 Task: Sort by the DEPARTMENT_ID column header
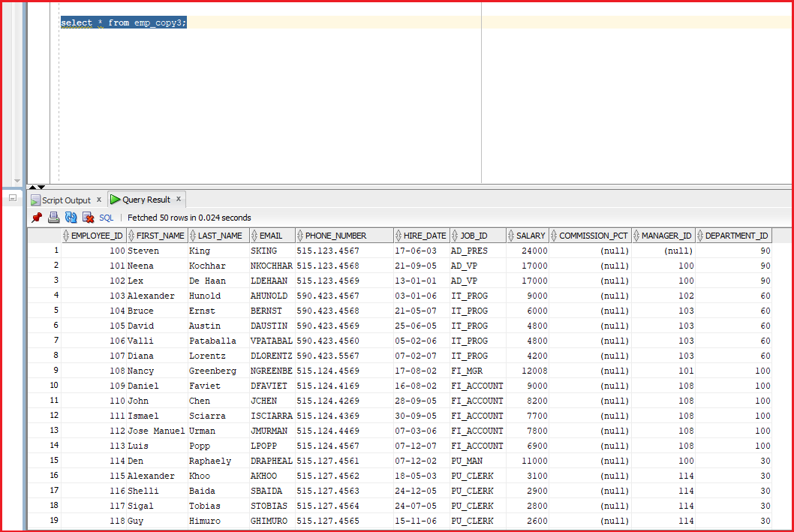pyautogui.click(x=733, y=236)
